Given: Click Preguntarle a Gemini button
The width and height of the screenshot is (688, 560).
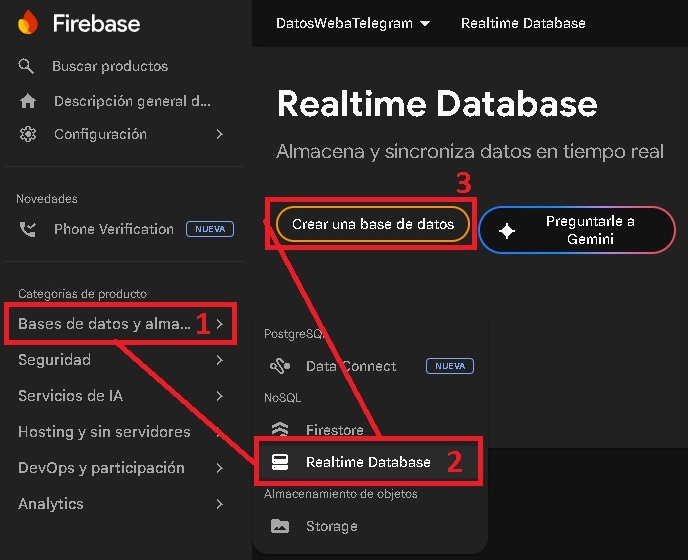Looking at the screenshot, I should [577, 230].
